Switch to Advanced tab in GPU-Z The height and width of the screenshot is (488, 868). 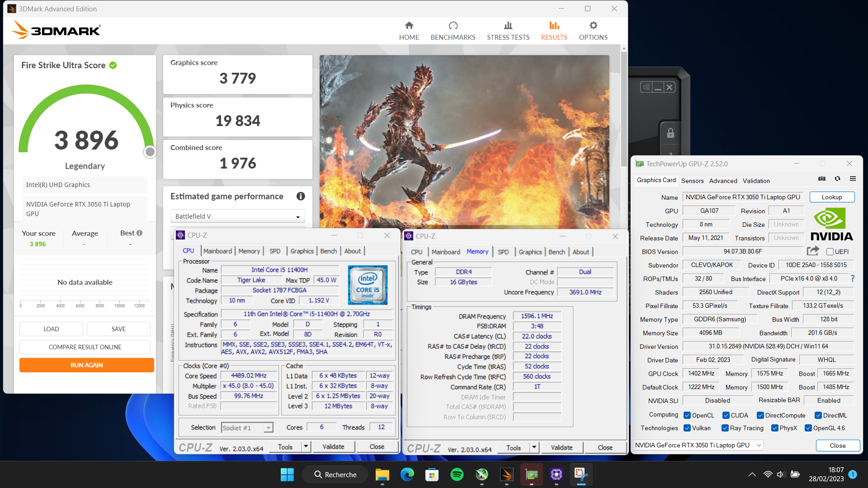[x=723, y=180]
